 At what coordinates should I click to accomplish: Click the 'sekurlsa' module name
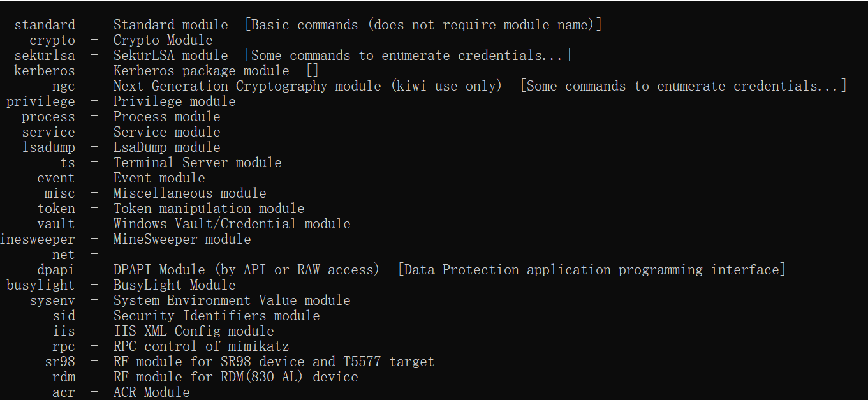pyautogui.click(x=45, y=56)
